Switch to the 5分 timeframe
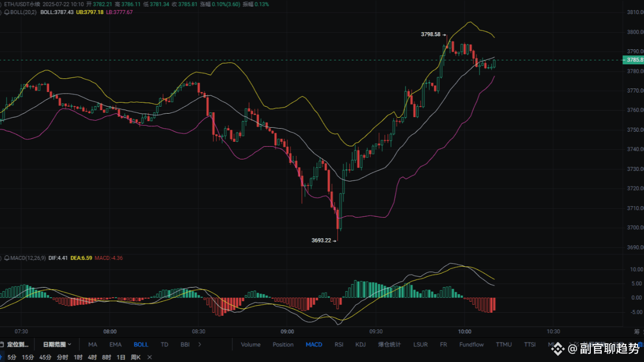The image size is (644, 362). [x=12, y=357]
